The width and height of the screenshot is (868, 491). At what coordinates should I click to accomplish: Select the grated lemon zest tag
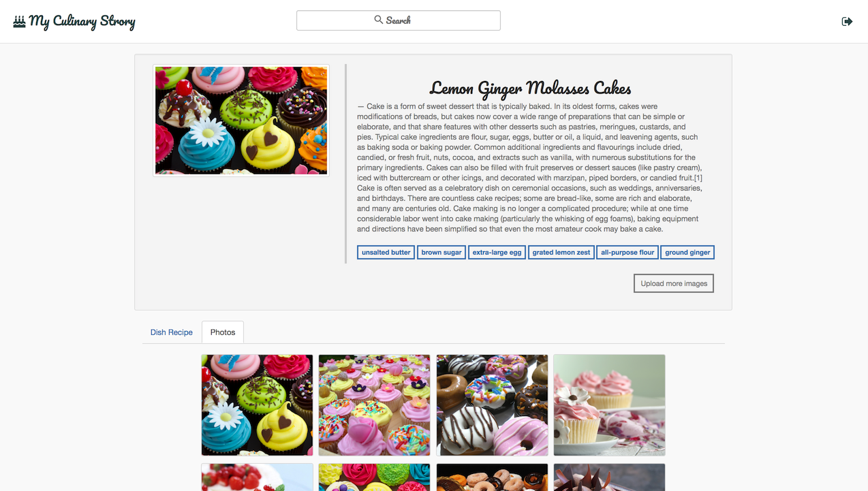(x=561, y=252)
